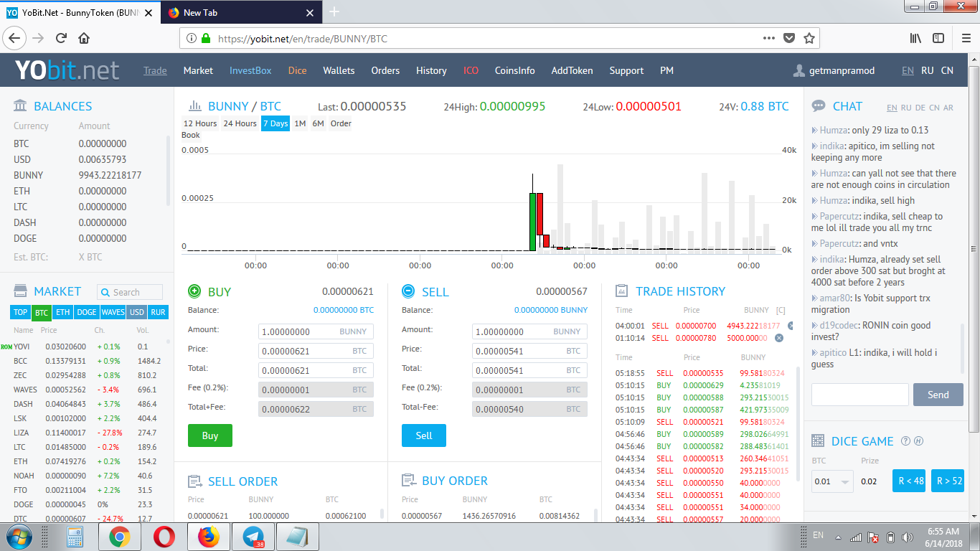980x551 pixels.
Task: Open the CoinsInfo menu item
Action: (514, 70)
